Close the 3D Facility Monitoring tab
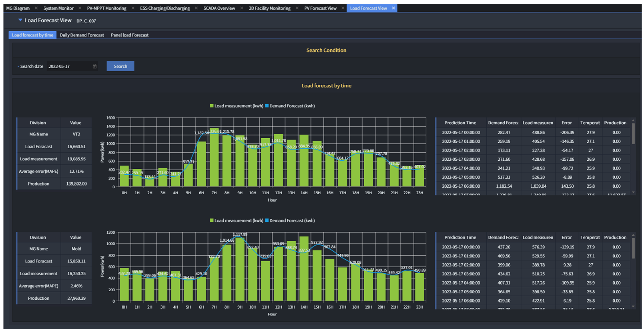 tap(297, 8)
